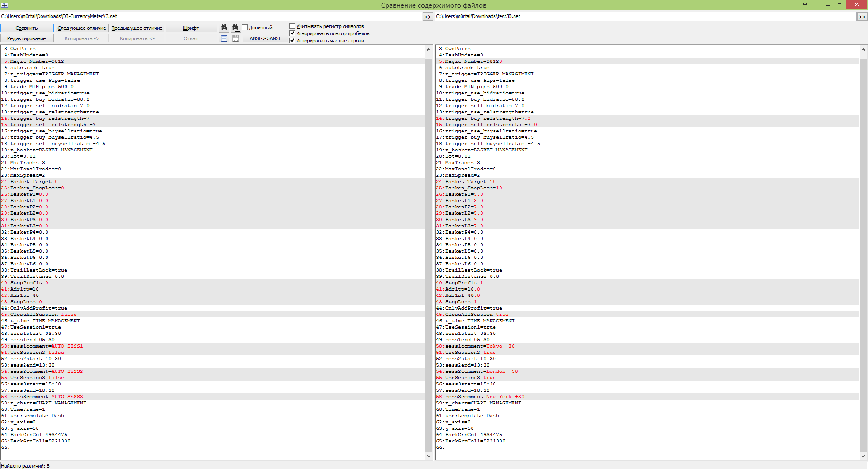Click the right pane scrollbar up arrow

(863, 49)
